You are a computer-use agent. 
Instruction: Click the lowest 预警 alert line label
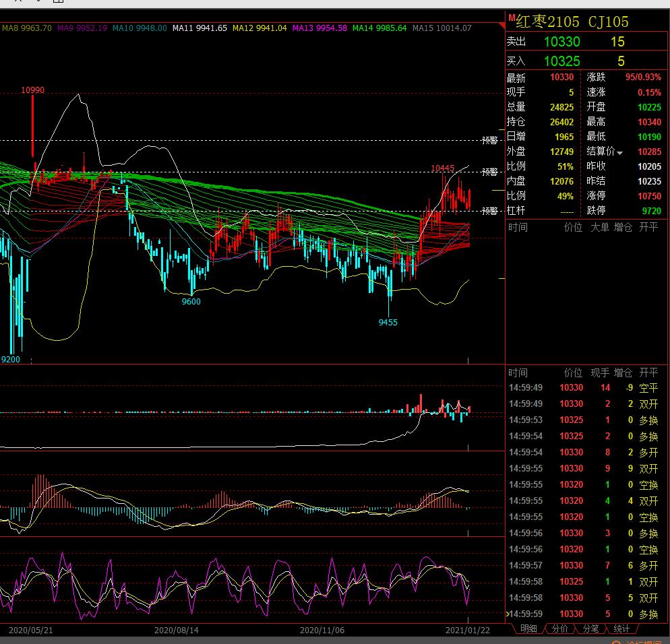pos(489,211)
